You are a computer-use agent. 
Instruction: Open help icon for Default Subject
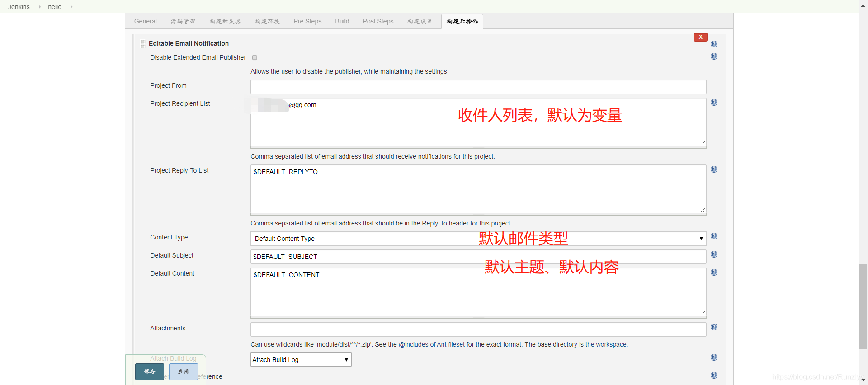[714, 254]
